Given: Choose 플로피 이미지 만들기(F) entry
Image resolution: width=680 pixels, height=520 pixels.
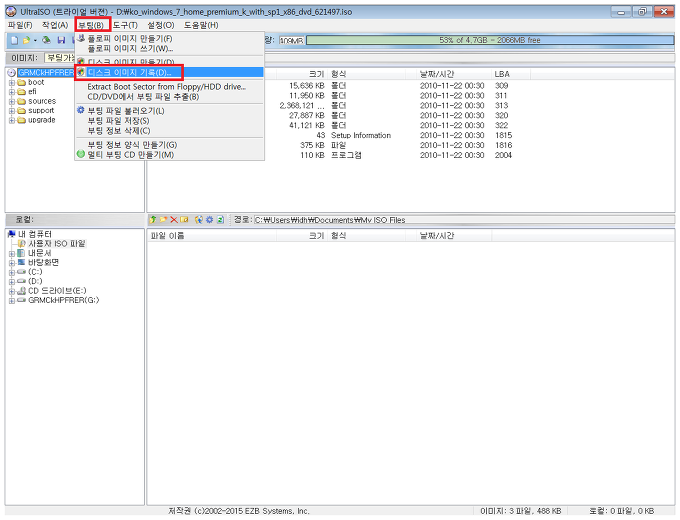Looking at the screenshot, I should [x=169, y=39].
